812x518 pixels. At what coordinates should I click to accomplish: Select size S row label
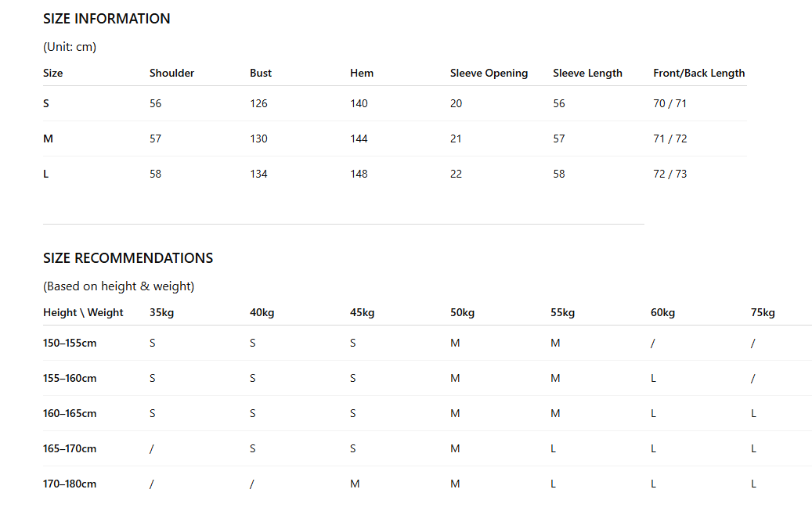click(46, 103)
